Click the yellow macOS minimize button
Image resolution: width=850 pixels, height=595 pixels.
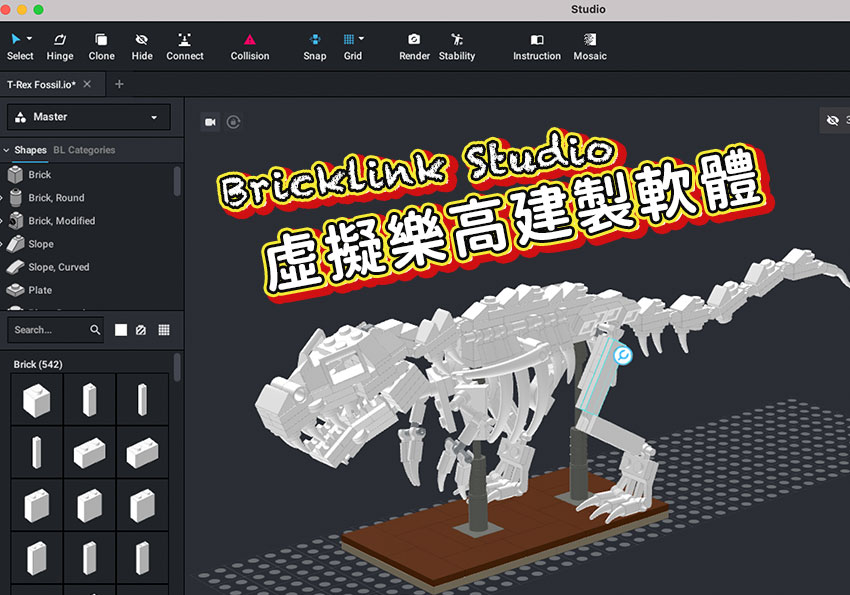click(x=22, y=9)
